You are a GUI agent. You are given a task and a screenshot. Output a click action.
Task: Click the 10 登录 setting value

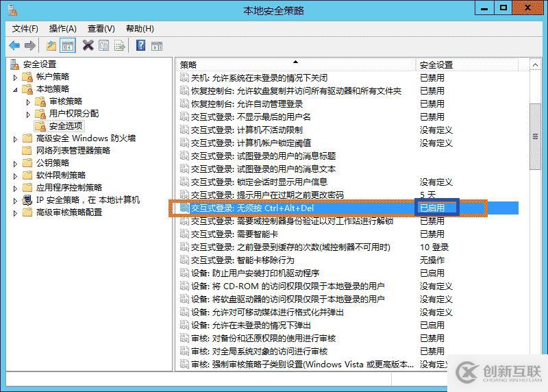(434, 247)
